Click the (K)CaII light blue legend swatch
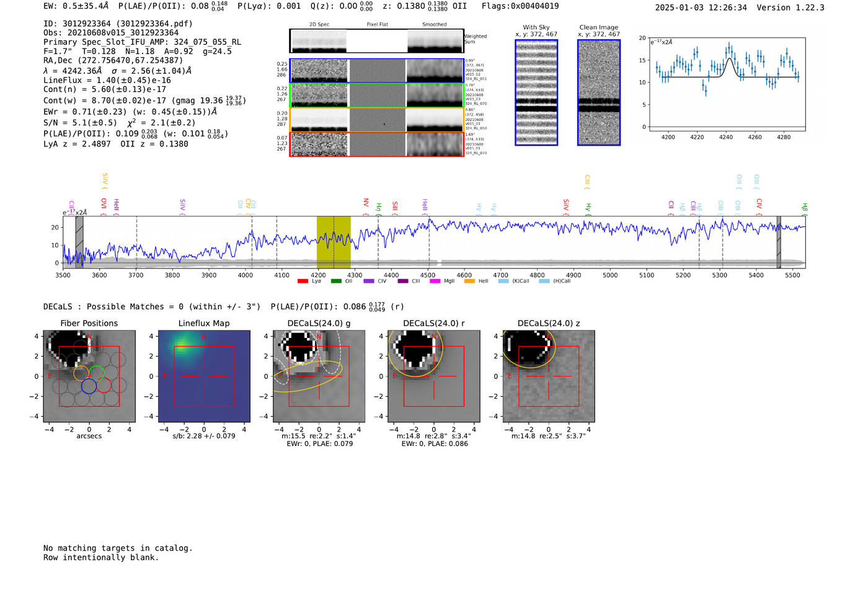The image size is (868, 591). tap(503, 281)
